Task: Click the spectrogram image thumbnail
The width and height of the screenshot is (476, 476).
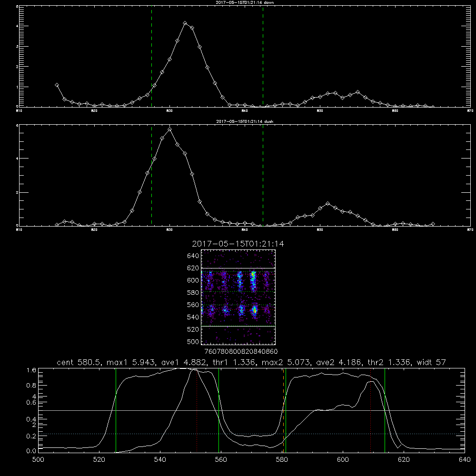Action: coord(238,297)
